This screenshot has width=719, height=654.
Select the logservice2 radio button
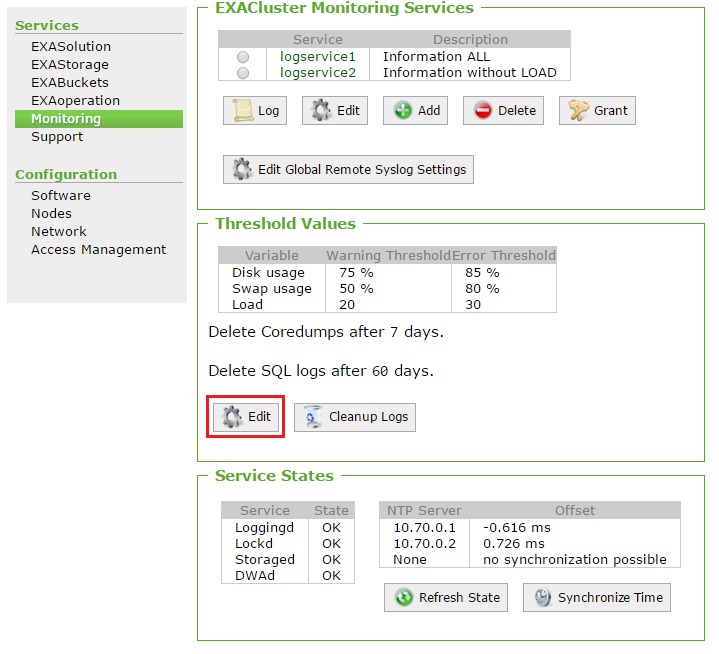tap(243, 73)
